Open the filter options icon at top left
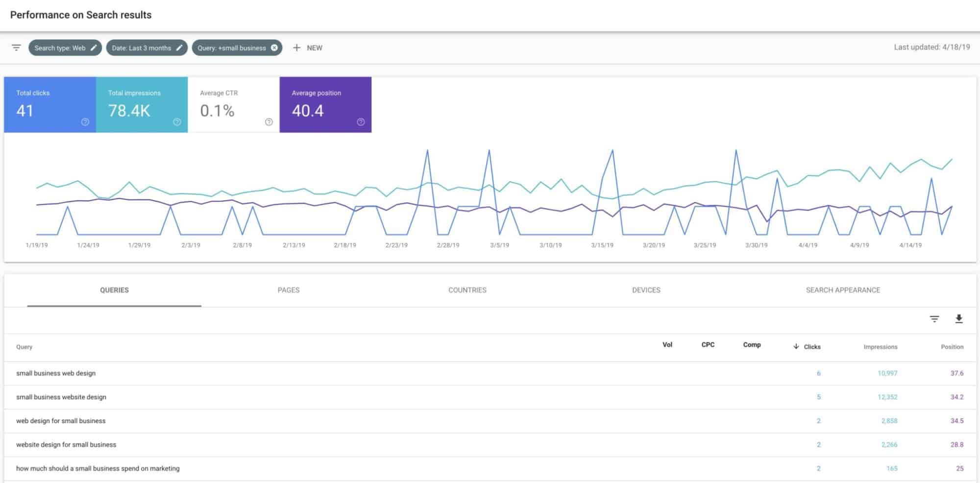The width and height of the screenshot is (980, 483). pyautogui.click(x=16, y=48)
